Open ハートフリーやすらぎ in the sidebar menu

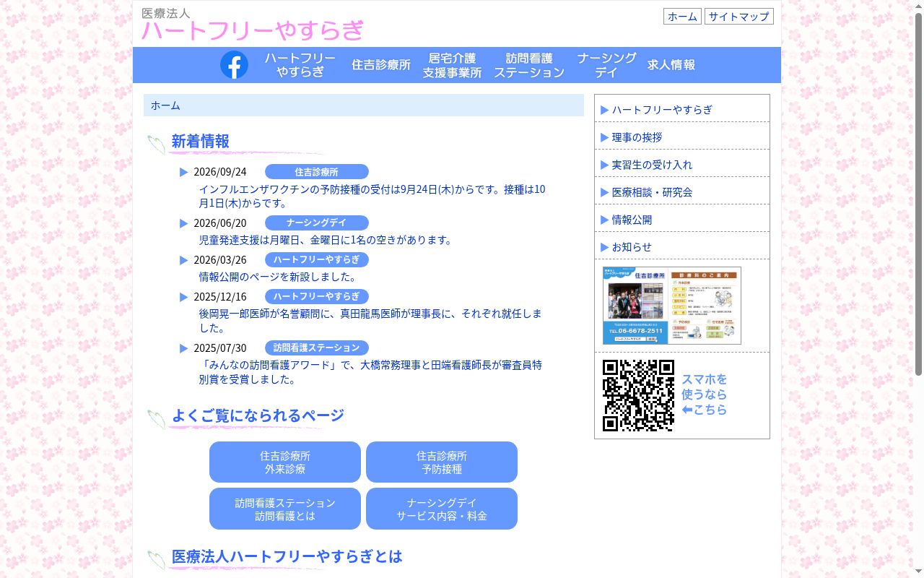pyautogui.click(x=682, y=110)
